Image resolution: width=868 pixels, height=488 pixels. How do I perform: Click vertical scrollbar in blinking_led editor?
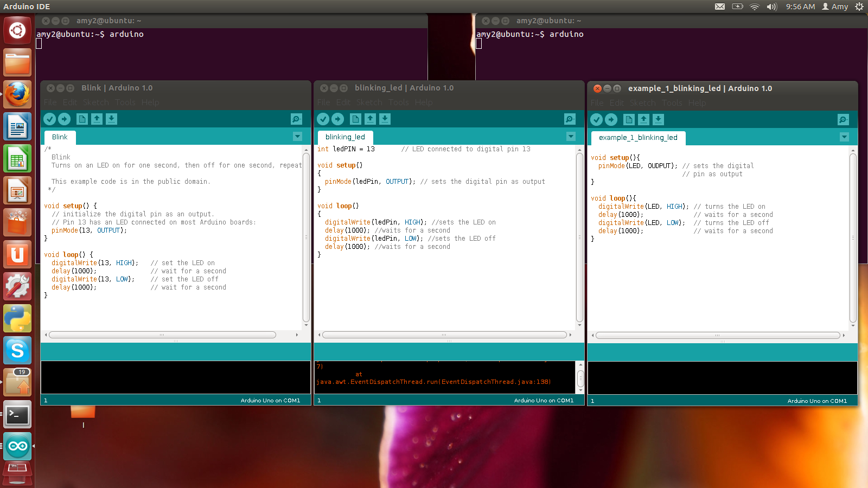point(579,237)
